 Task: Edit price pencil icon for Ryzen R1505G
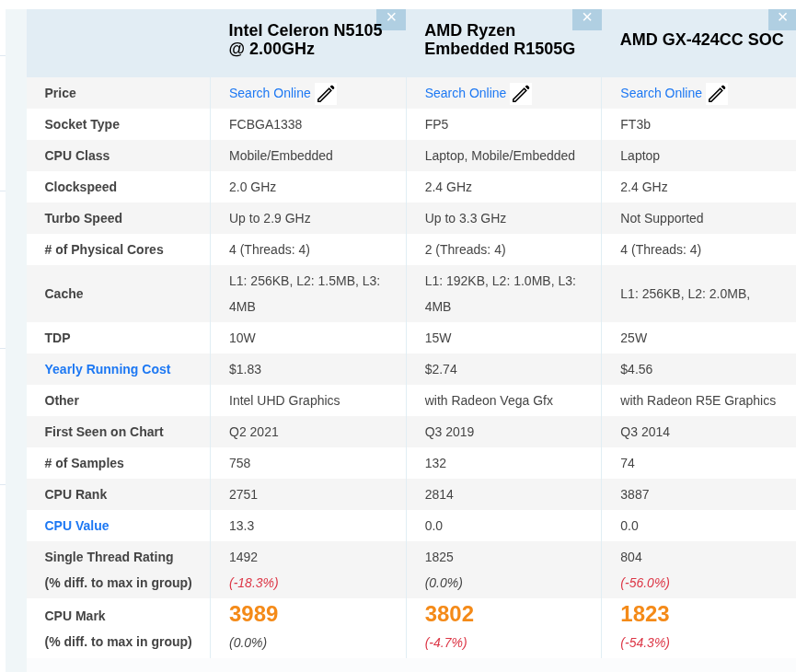[521, 94]
